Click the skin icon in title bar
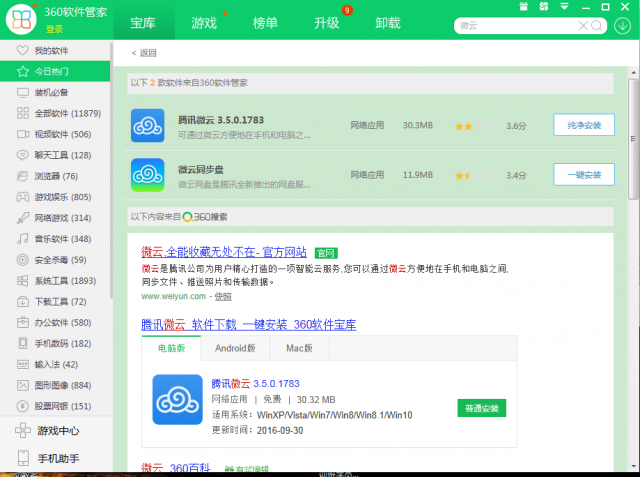Image resolution: width=640 pixels, height=477 pixels. pyautogui.click(x=544, y=7)
